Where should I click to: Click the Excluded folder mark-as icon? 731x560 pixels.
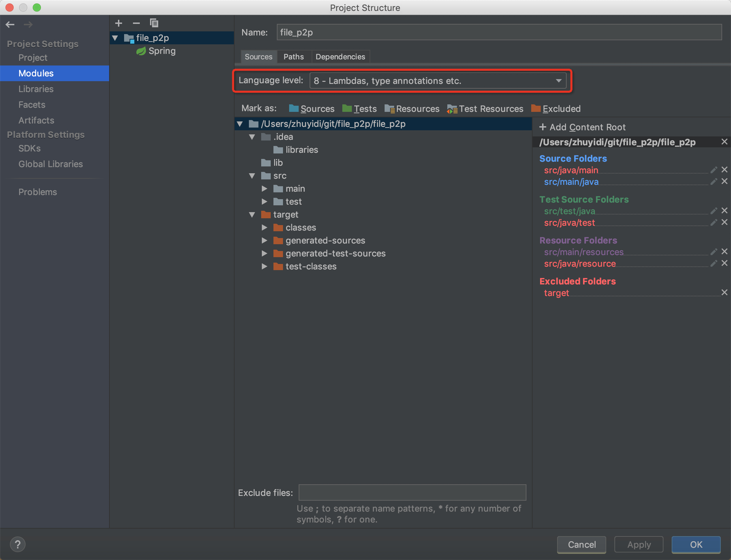pos(537,108)
